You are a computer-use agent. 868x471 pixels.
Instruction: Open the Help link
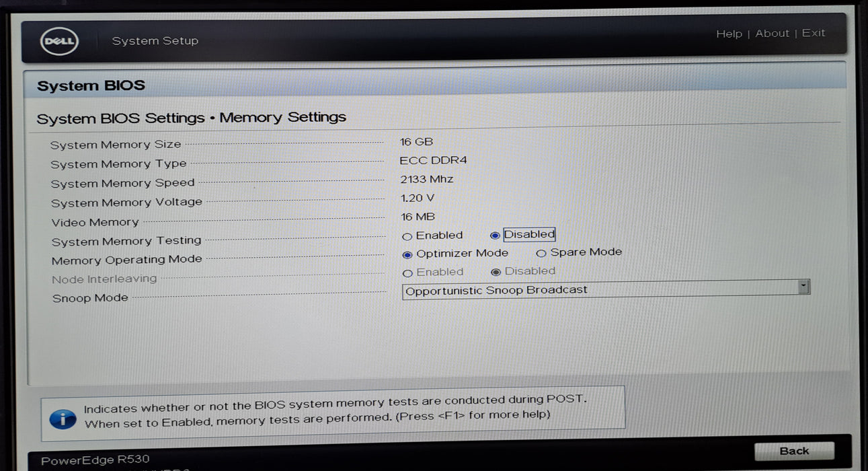tap(729, 34)
